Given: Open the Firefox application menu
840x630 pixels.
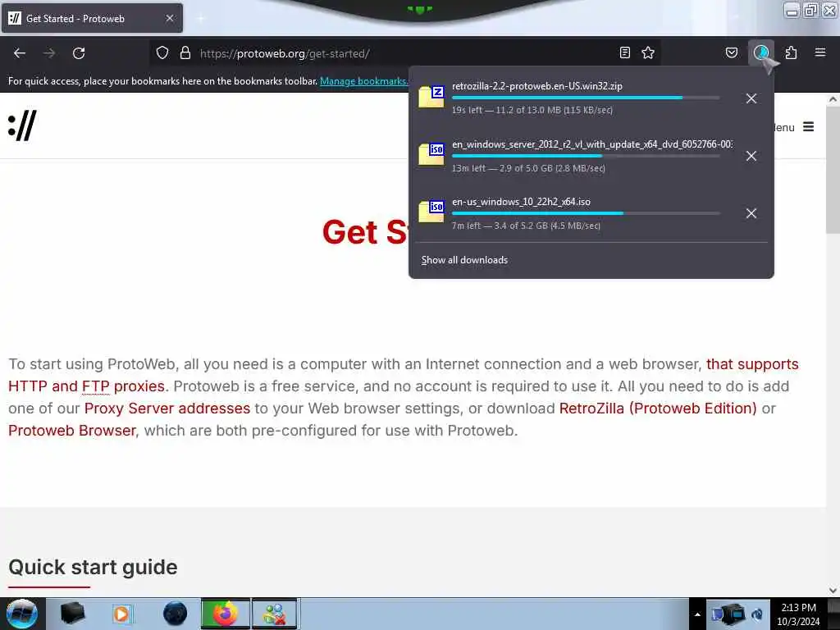Looking at the screenshot, I should click(x=820, y=52).
